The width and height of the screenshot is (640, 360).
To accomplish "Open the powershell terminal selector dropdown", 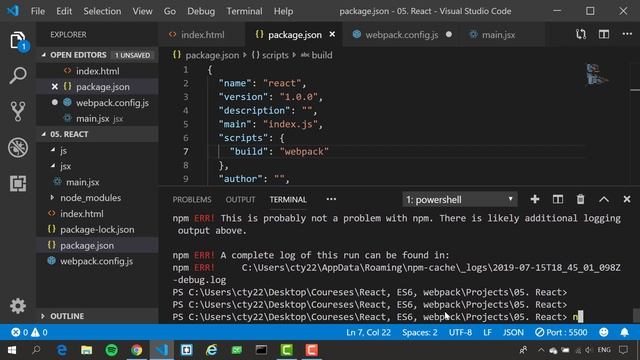I will click(460, 200).
